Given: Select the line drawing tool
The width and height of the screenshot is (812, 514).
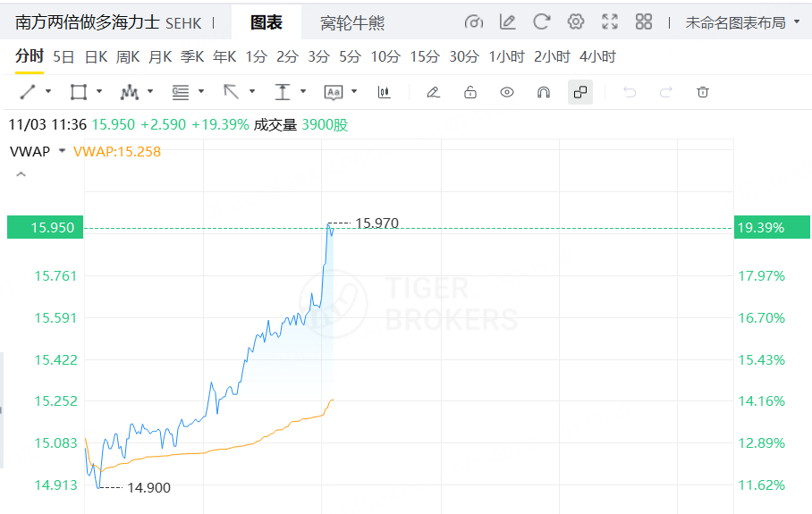Looking at the screenshot, I should point(27,91).
